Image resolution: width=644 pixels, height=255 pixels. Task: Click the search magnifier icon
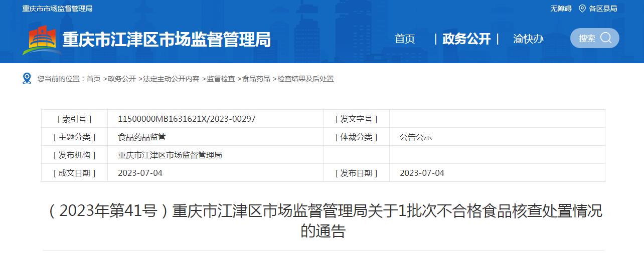(606, 38)
